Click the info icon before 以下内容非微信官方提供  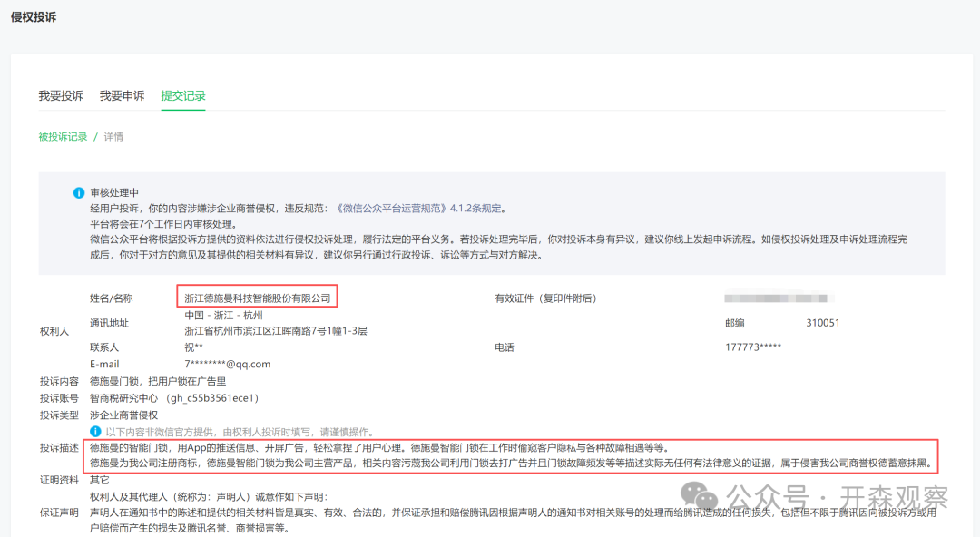(95, 432)
